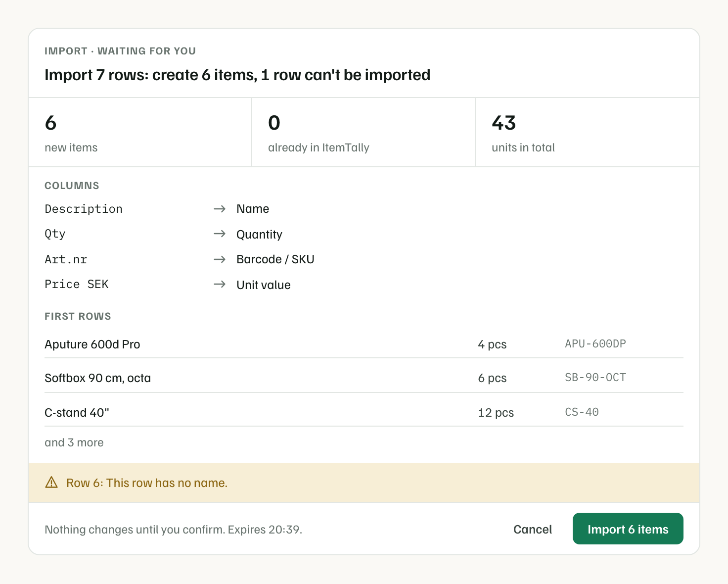Click the 'Quantity' mapping target
The height and width of the screenshot is (584, 728).
pyautogui.click(x=259, y=234)
